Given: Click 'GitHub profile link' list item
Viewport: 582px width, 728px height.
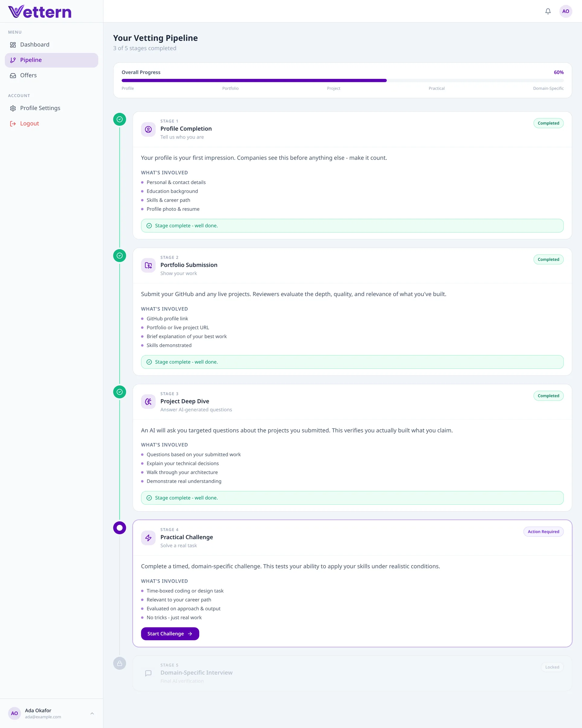Looking at the screenshot, I should (x=167, y=319).
